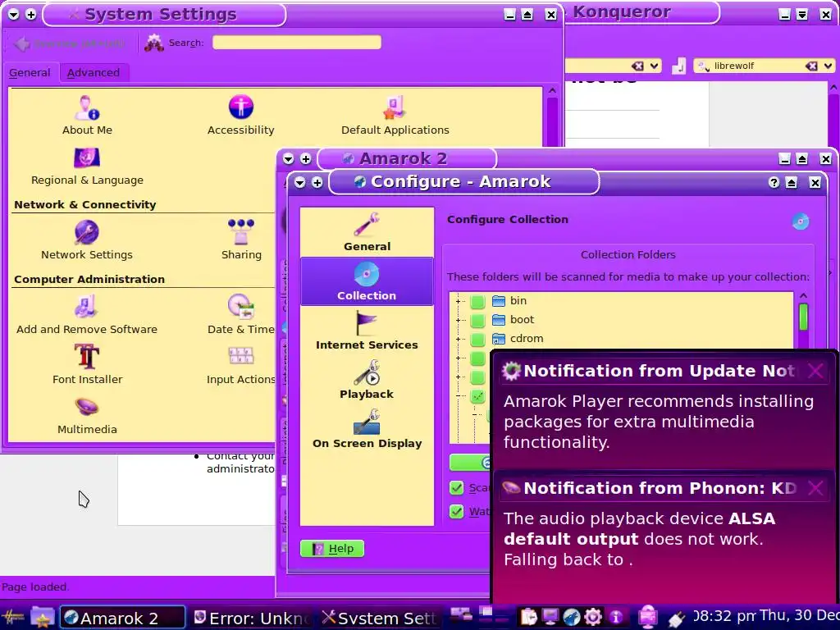Open the System Settings window menu arrow

(x=14, y=15)
